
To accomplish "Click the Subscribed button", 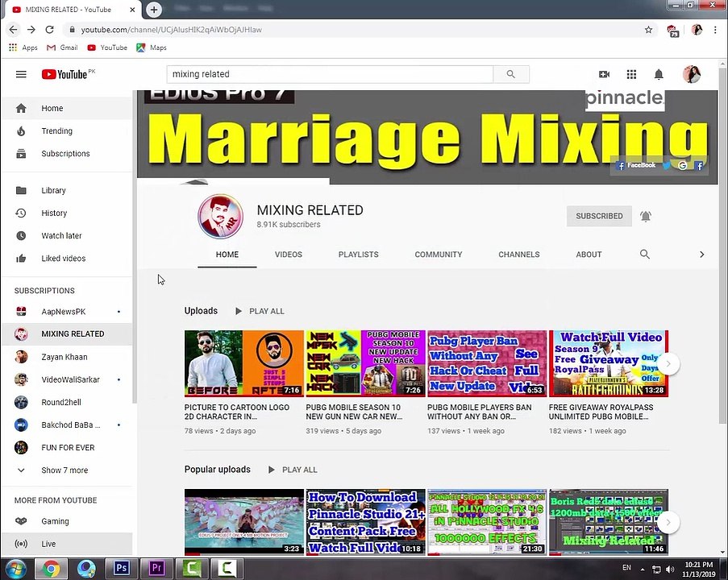I will tap(599, 216).
